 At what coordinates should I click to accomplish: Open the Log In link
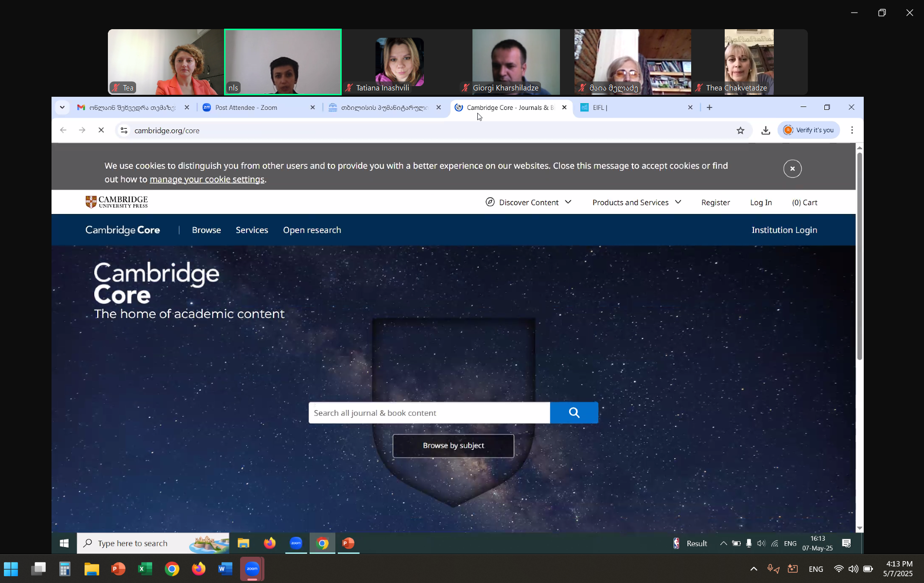(x=761, y=202)
